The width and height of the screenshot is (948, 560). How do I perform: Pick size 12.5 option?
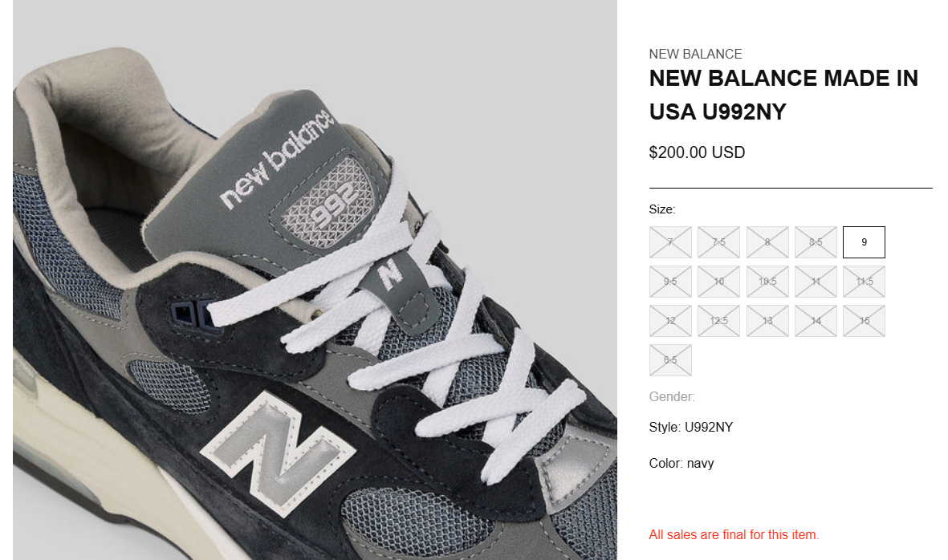[719, 321]
